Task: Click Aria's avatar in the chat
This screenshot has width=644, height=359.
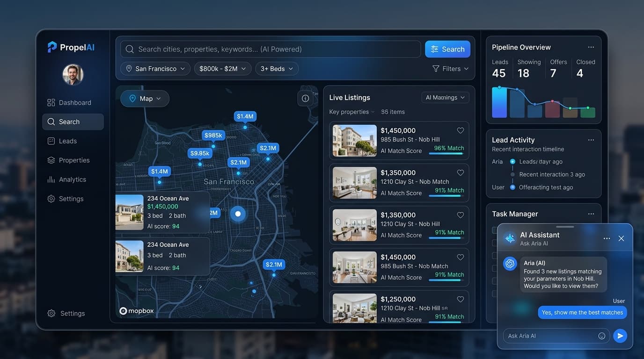Action: (x=510, y=264)
